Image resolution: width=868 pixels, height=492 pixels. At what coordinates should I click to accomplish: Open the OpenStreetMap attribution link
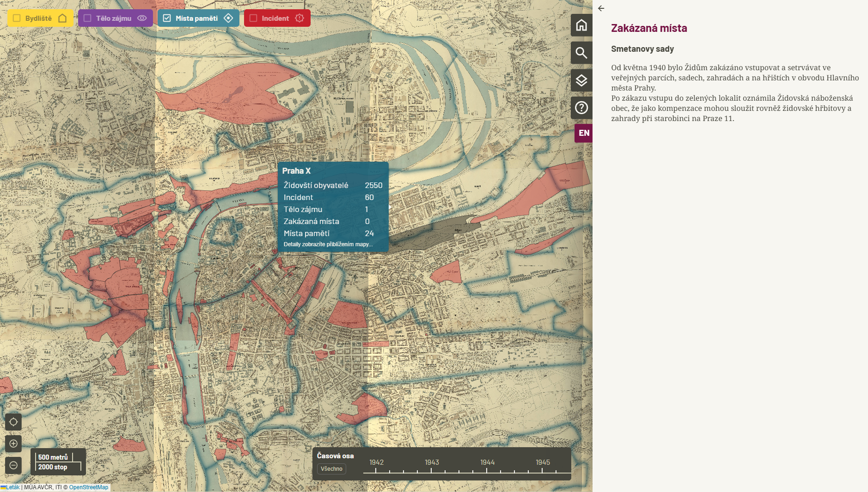point(88,487)
